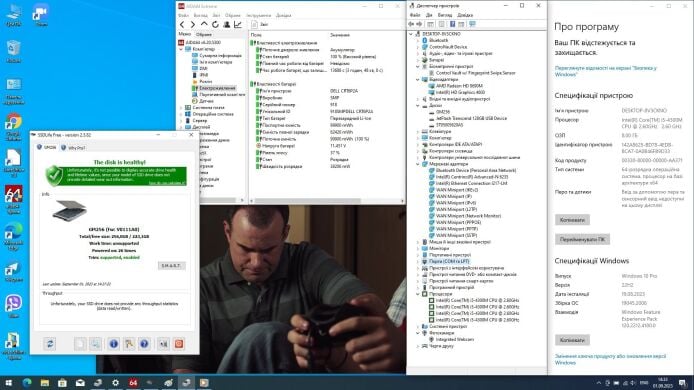The width and height of the screenshot is (694, 390).
Task: Collapse Відеоадаптери in Device Manager
Action: tap(418, 80)
